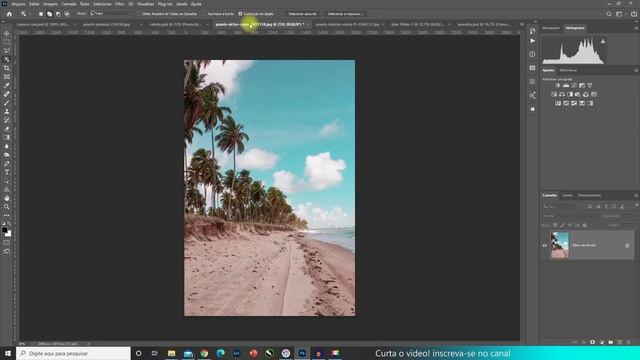Delete the layer with trash icon
640x360 pixels.
629,342
